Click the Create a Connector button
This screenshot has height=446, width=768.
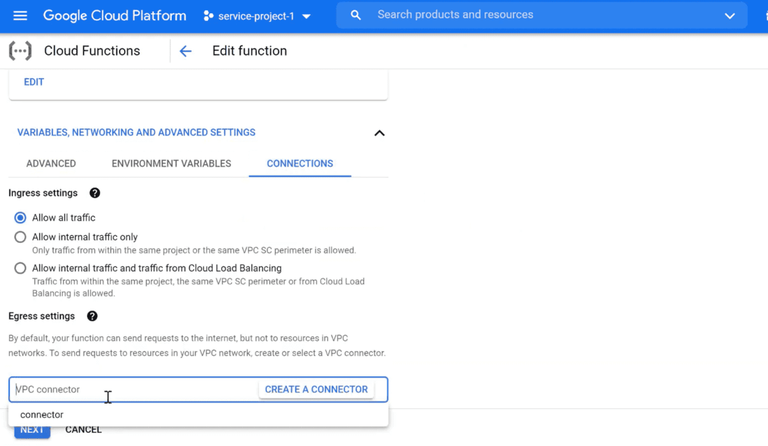[316, 389]
